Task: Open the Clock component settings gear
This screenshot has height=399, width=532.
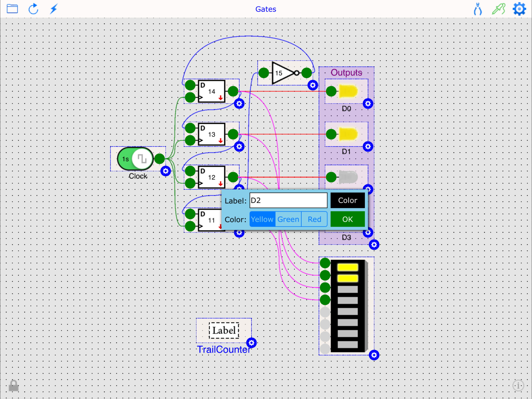Action: [x=166, y=171]
